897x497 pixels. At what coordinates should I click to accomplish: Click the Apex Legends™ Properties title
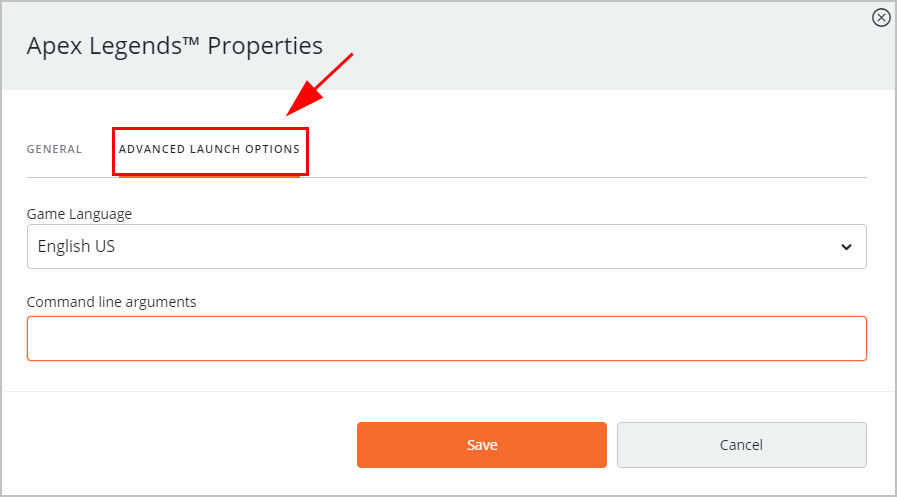(x=174, y=46)
